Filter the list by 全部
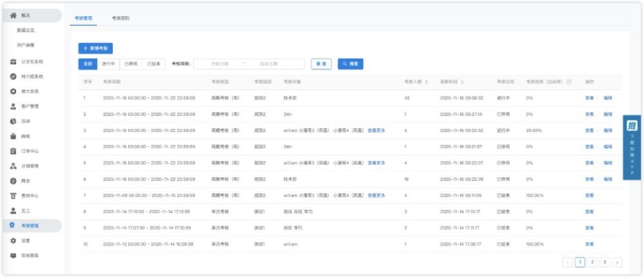644x277 pixels. point(88,64)
